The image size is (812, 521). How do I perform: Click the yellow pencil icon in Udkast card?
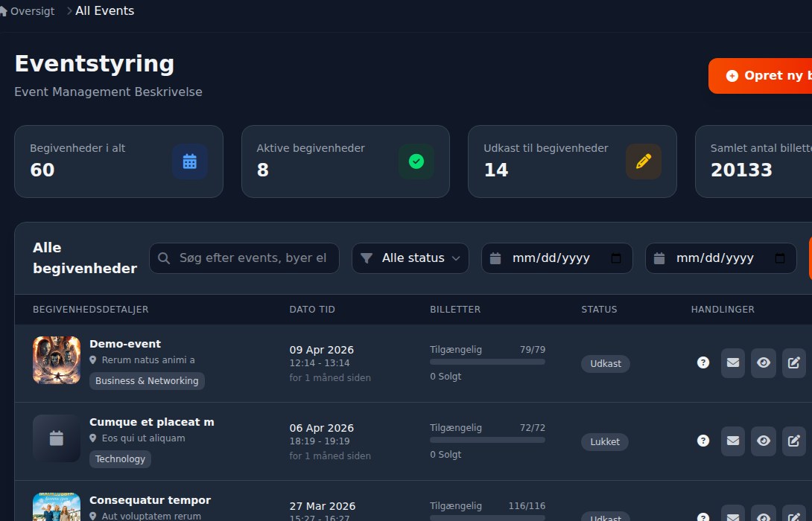coord(643,162)
